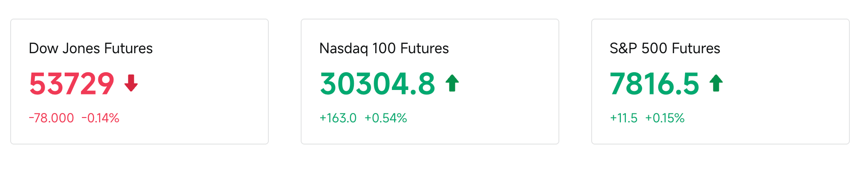Click the -0.14% percentage change
This screenshot has height=172, width=868.
[101, 118]
